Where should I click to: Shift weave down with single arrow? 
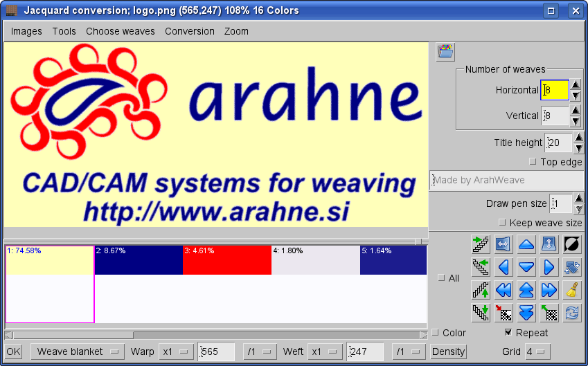(x=526, y=268)
